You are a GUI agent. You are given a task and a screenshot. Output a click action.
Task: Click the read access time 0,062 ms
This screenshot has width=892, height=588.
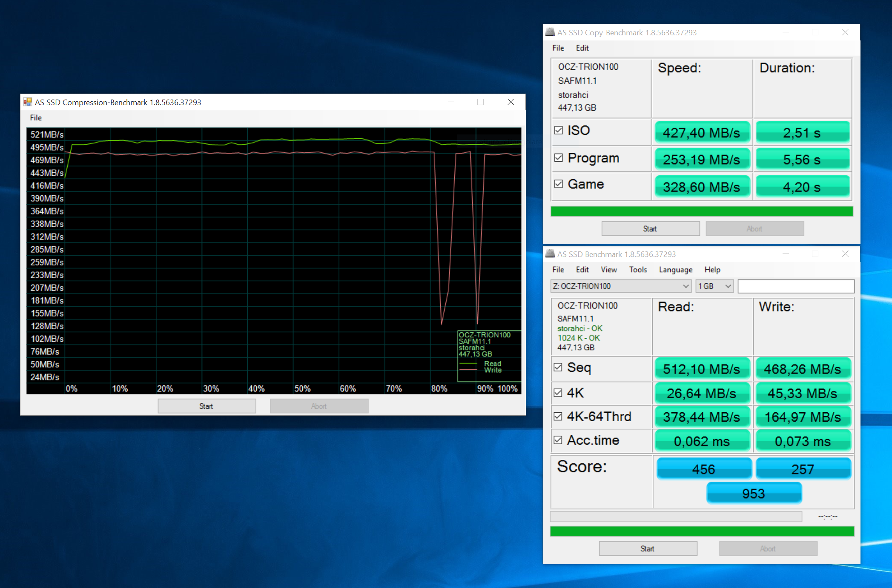click(702, 441)
